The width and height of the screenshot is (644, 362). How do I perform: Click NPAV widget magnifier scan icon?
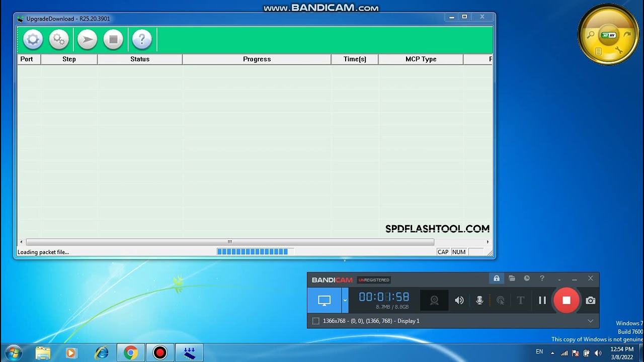(591, 35)
